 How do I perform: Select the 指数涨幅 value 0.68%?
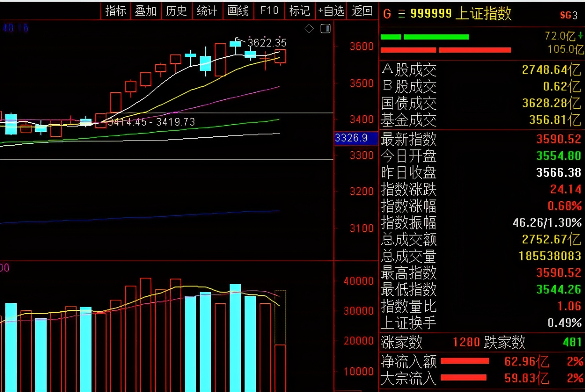point(564,206)
